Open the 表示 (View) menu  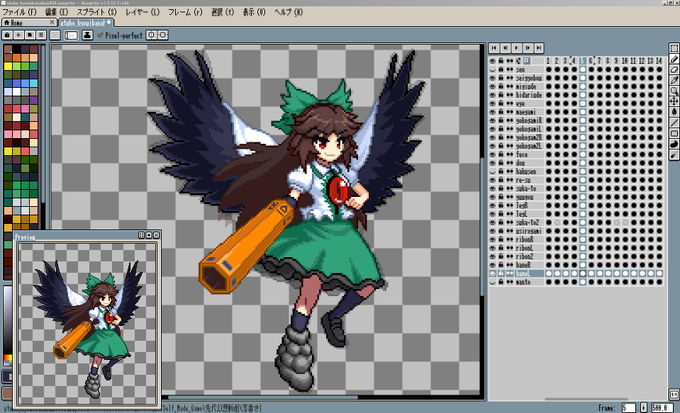click(x=254, y=12)
